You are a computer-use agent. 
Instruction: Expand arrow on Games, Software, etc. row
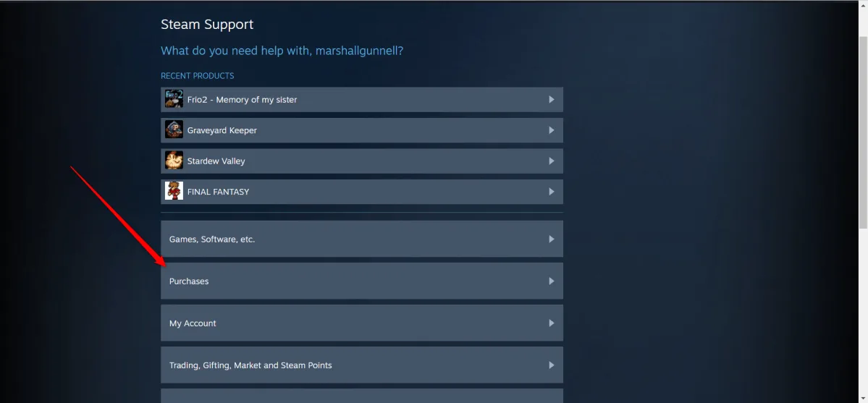(x=552, y=239)
